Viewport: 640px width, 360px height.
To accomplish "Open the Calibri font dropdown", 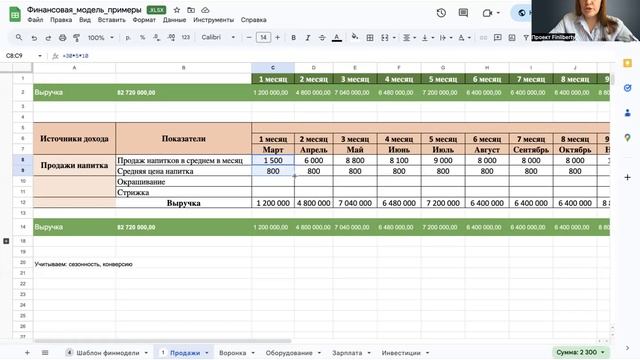I will 218,38.
